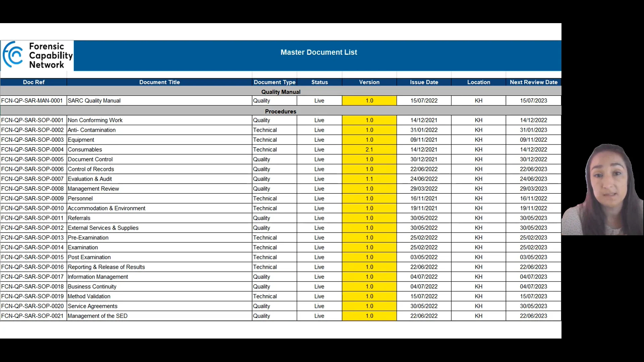Click the Anti- Contamination document title
Viewport: 644px width, 362px height.
point(92,130)
